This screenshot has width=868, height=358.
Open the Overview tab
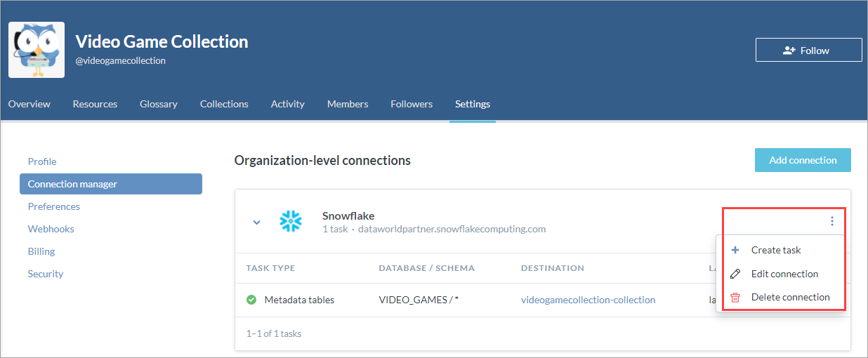point(29,104)
